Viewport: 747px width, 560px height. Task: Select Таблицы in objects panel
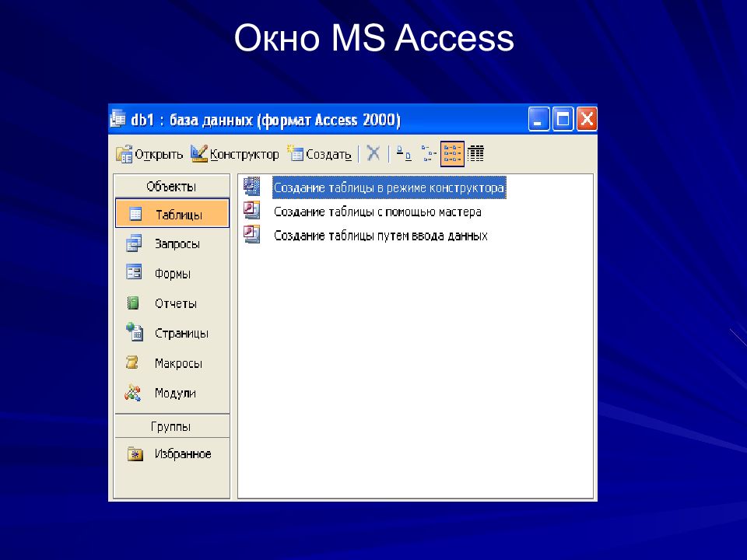(172, 214)
